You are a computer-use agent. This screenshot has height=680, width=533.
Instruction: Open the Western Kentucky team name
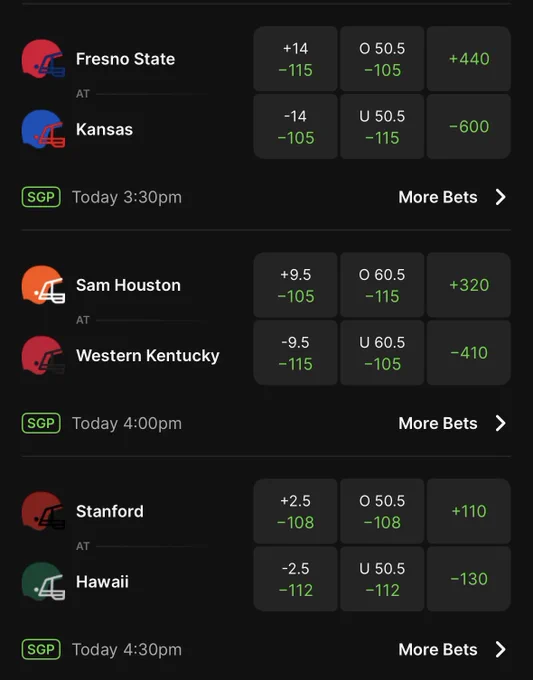coord(148,356)
